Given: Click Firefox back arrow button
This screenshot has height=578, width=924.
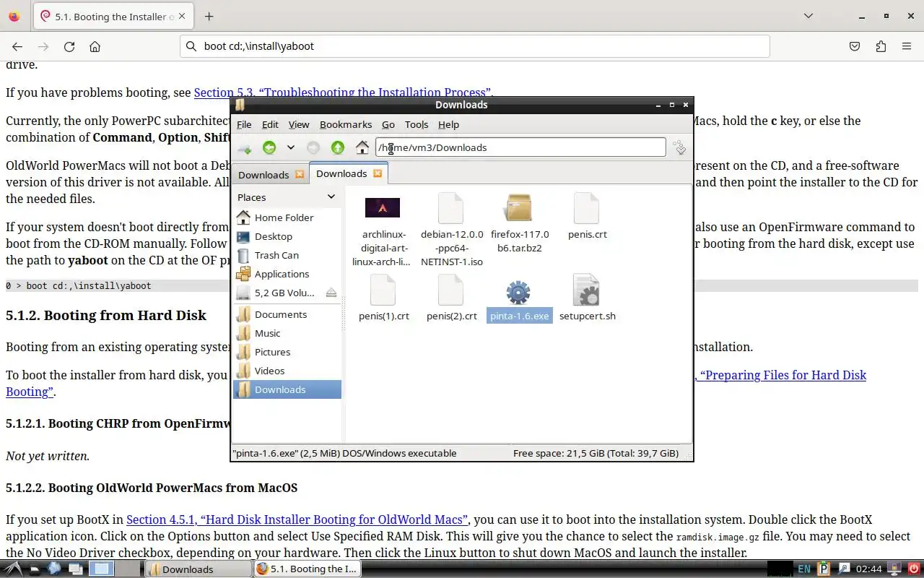Looking at the screenshot, I should click(x=17, y=46).
